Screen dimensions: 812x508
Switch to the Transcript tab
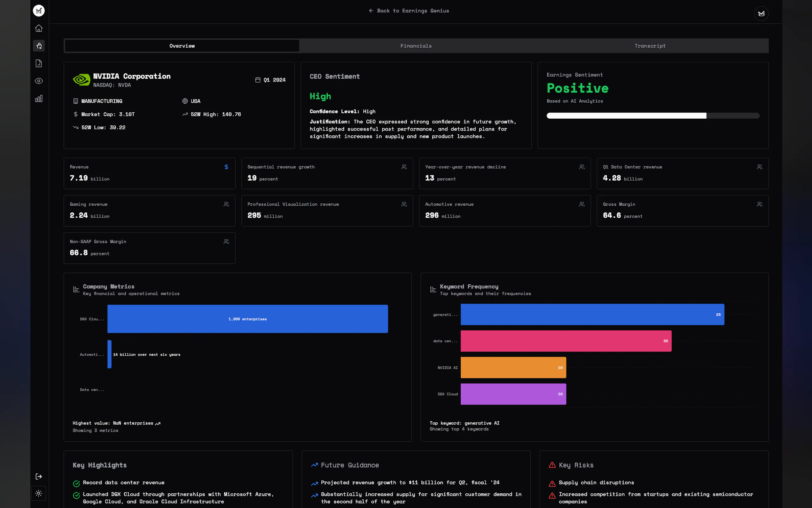pos(650,46)
